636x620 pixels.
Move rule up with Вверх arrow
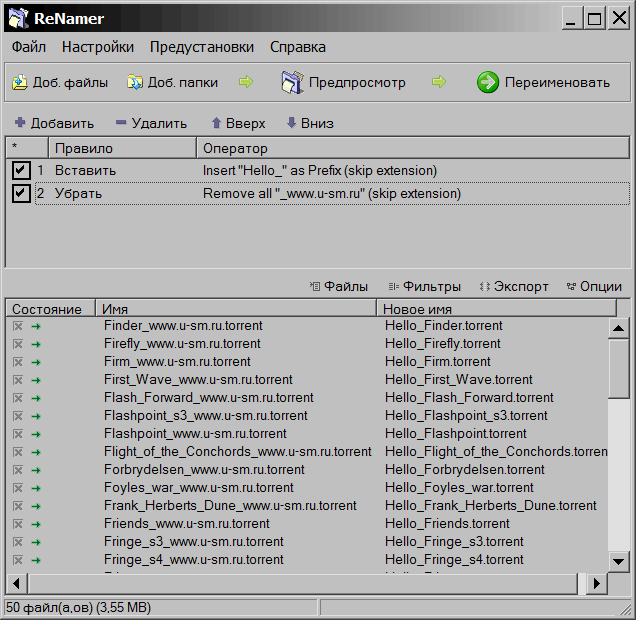tap(216, 123)
